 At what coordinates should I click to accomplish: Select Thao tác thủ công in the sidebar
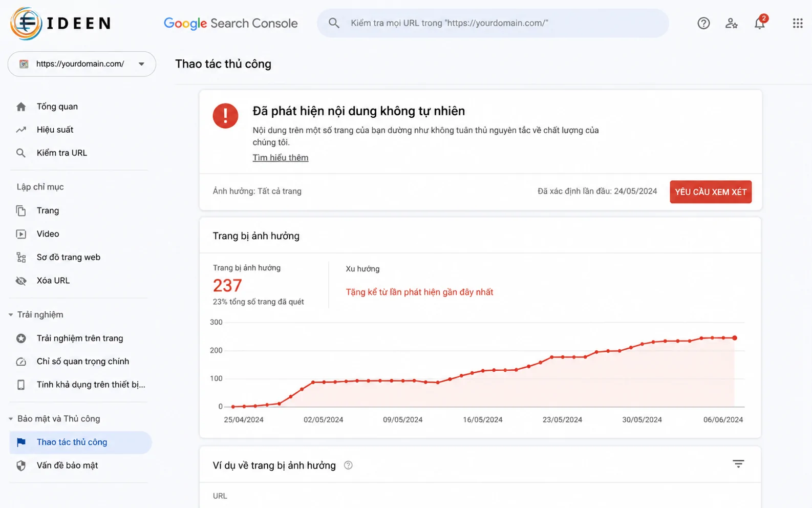click(x=80, y=442)
